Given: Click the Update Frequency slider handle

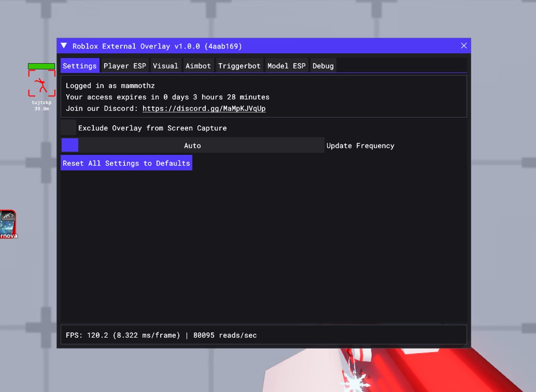Looking at the screenshot, I should pyautogui.click(x=70, y=145).
